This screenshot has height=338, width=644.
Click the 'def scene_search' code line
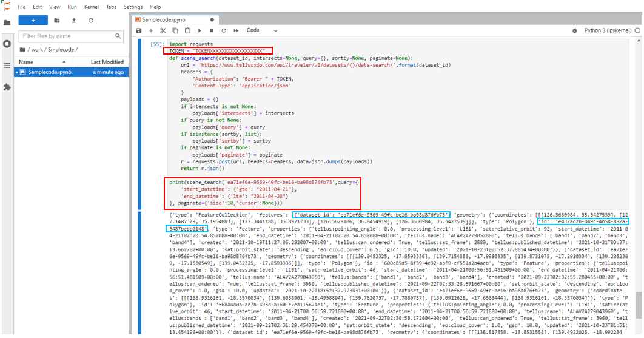coord(291,58)
